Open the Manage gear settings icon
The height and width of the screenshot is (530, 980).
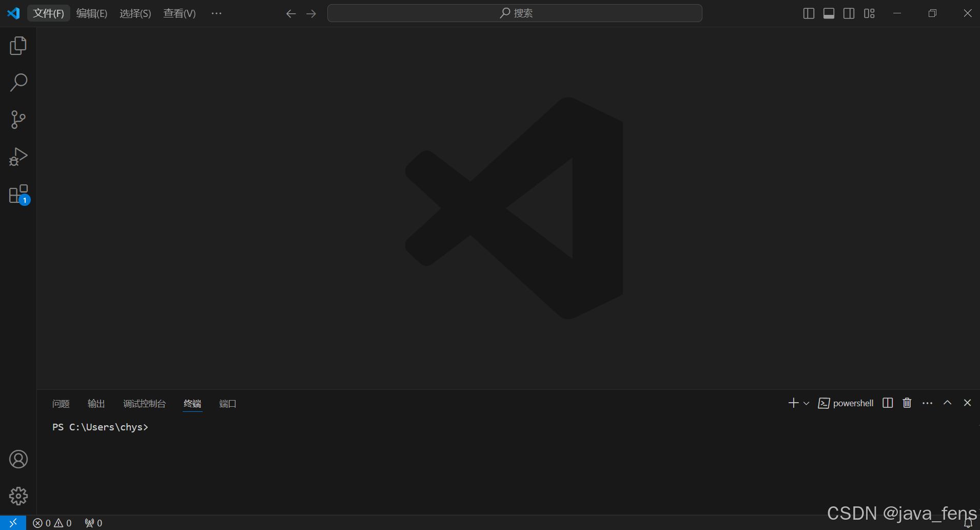18,496
